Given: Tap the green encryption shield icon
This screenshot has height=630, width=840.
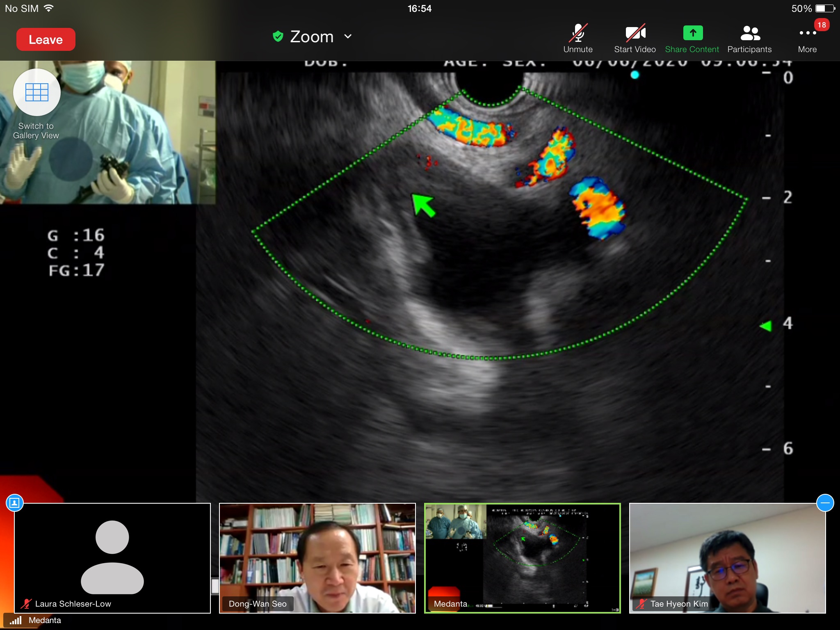Looking at the screenshot, I should [x=278, y=37].
